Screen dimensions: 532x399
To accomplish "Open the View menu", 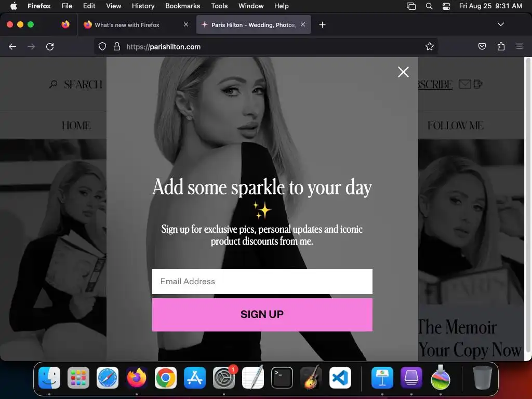I will coord(113,6).
